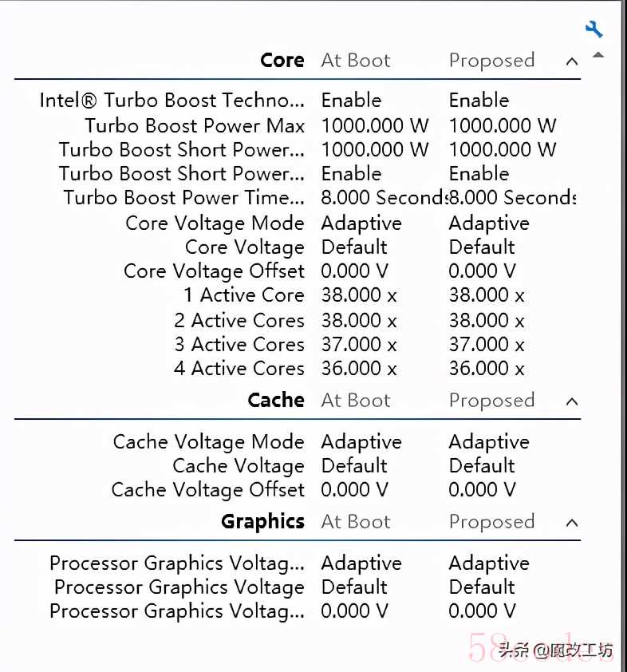The height and width of the screenshot is (672, 627).
Task: Click the scrollbar up arrow
Action: tap(598, 55)
